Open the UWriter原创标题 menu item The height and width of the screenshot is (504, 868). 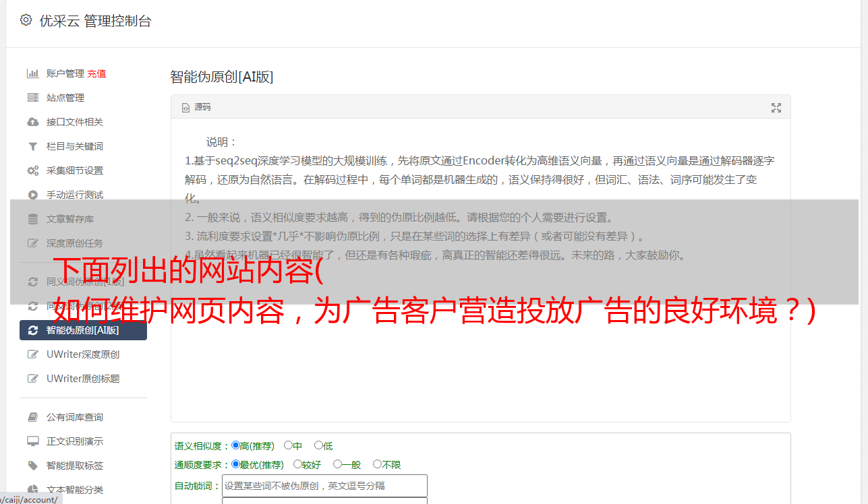[x=84, y=379]
